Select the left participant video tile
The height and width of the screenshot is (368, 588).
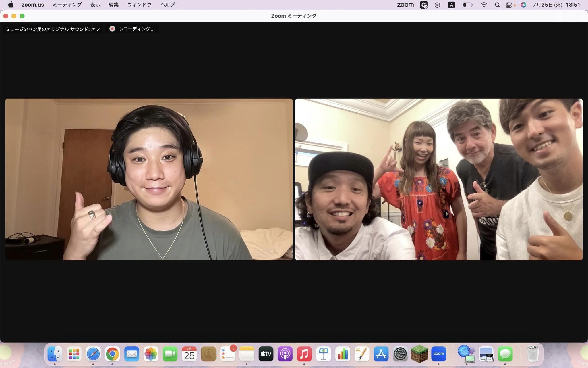pos(149,179)
